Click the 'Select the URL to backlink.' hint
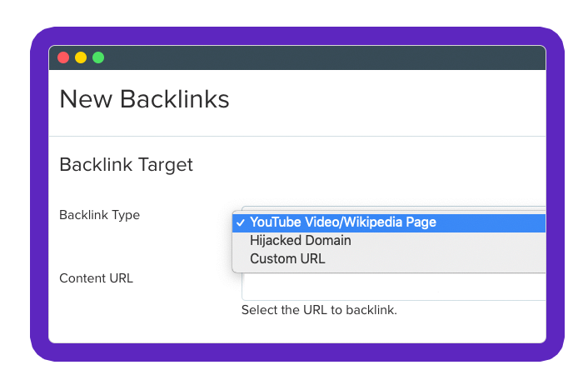The height and width of the screenshot is (390, 588). click(319, 310)
